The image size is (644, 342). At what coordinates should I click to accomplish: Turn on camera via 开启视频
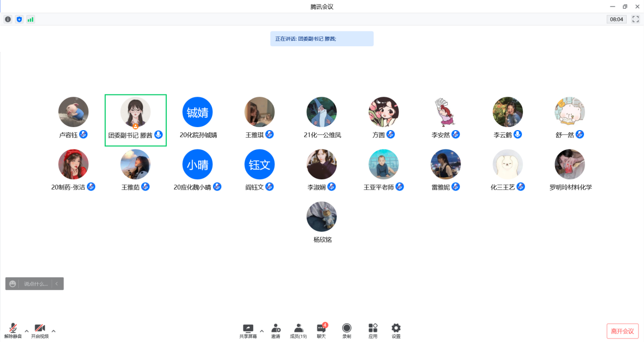coord(40,330)
